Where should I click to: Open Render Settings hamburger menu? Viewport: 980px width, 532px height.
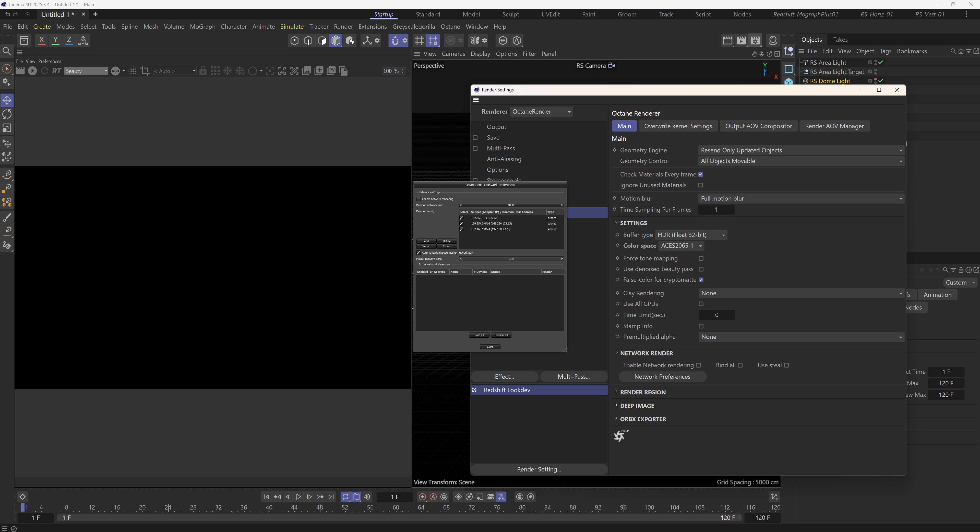coord(476,100)
